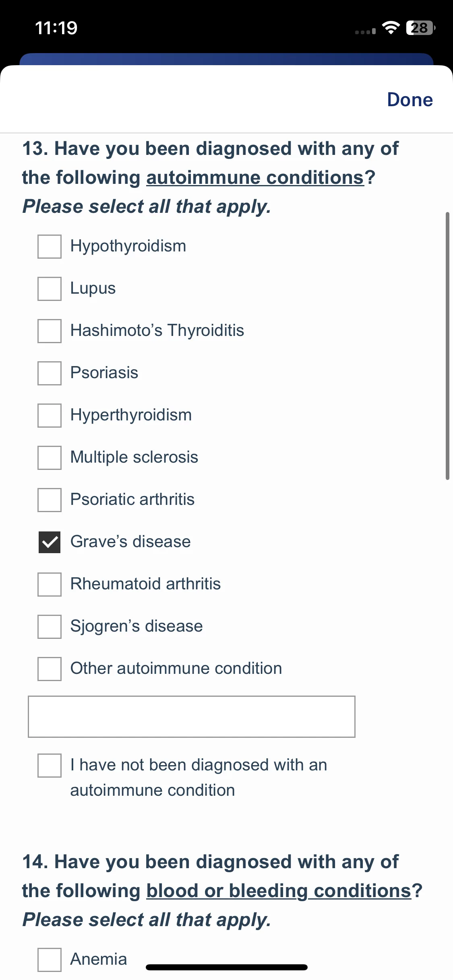Enable the Psoriasis checkbox
The image size is (453, 980).
(50, 373)
